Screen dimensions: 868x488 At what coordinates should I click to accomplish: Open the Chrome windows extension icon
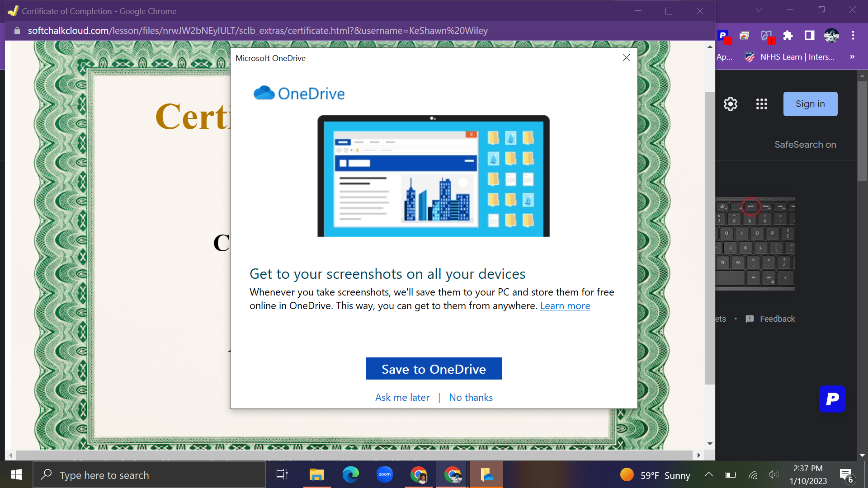click(745, 36)
